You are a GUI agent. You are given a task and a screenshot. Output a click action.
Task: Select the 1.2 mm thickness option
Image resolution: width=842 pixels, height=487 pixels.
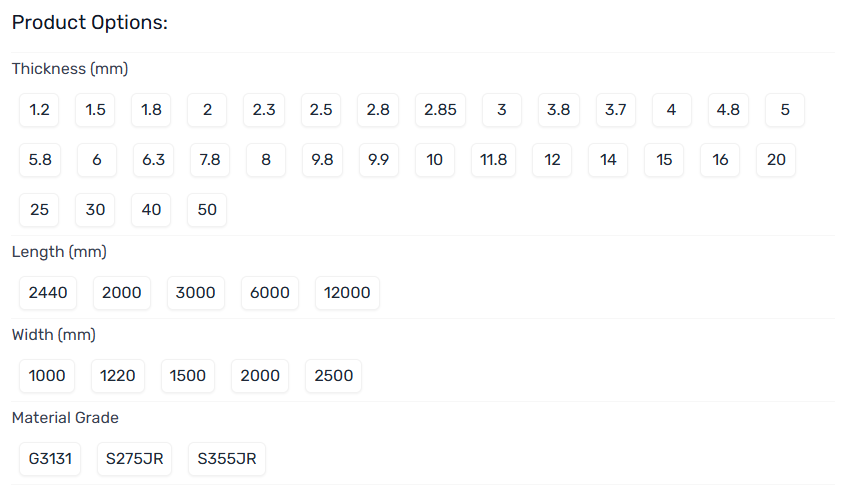[40, 110]
